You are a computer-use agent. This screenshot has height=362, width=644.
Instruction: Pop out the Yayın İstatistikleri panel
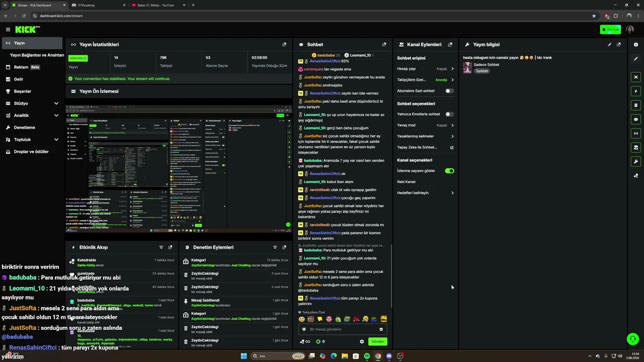284,44
